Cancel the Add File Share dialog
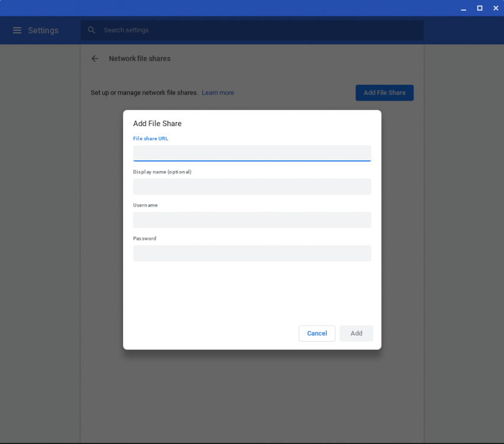 coord(317,333)
